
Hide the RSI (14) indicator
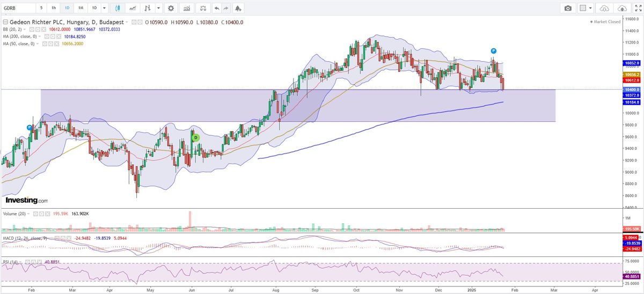27,262
